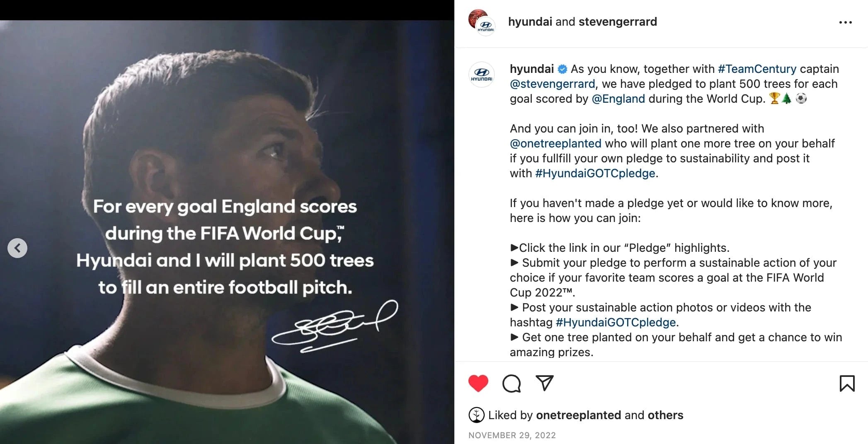This screenshot has height=444, width=868.
Task: Open the @stevengerrard mention in caption
Action: click(552, 84)
